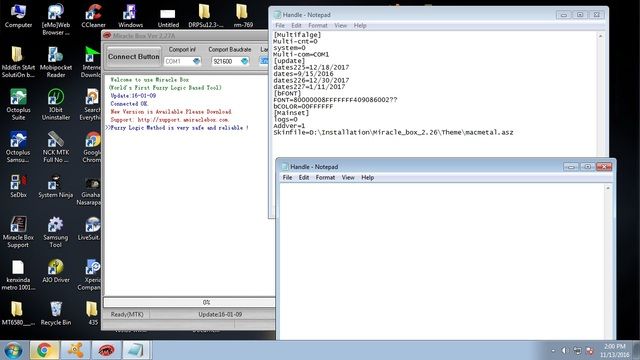Click Ready(MTK) status bar entry
The width and height of the screenshot is (640, 360).
[x=127, y=315]
